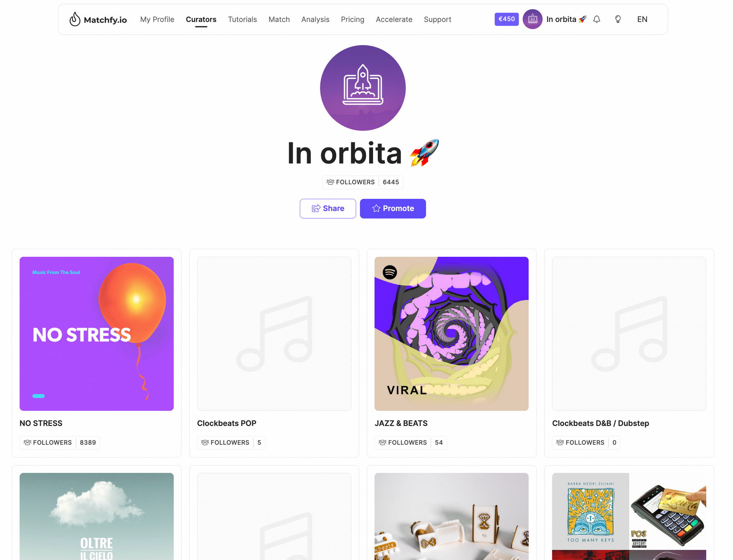Go to the My Profile menu item
This screenshot has height=560, width=733.
[157, 19]
